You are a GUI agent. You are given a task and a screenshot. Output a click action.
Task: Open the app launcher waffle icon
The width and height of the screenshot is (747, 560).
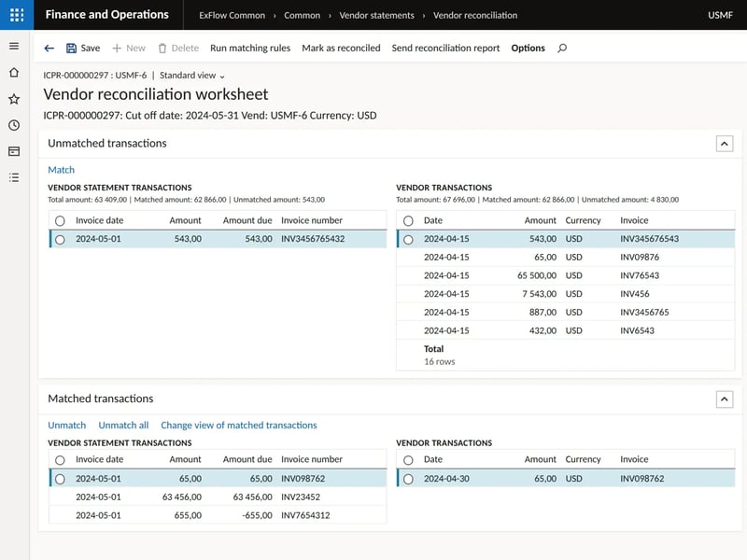17,15
